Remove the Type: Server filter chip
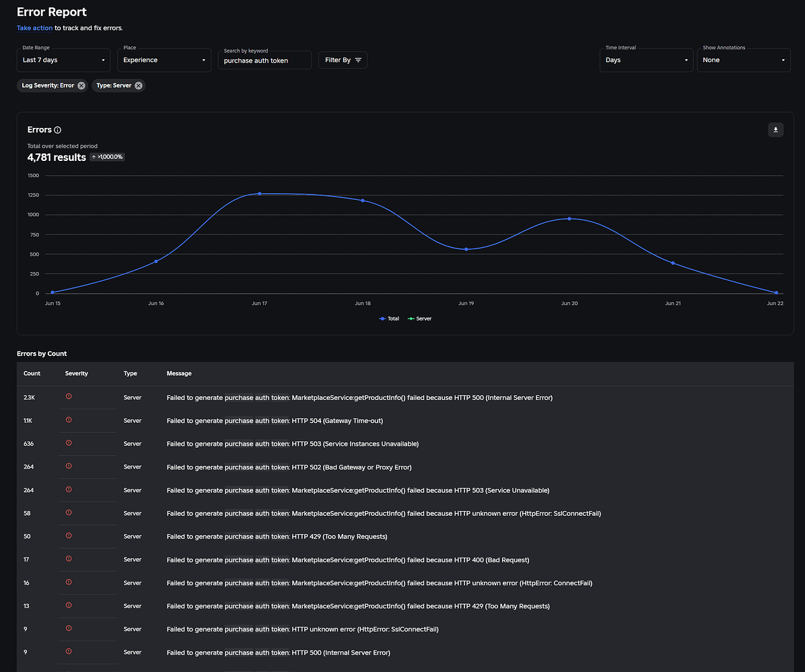 [x=139, y=86]
